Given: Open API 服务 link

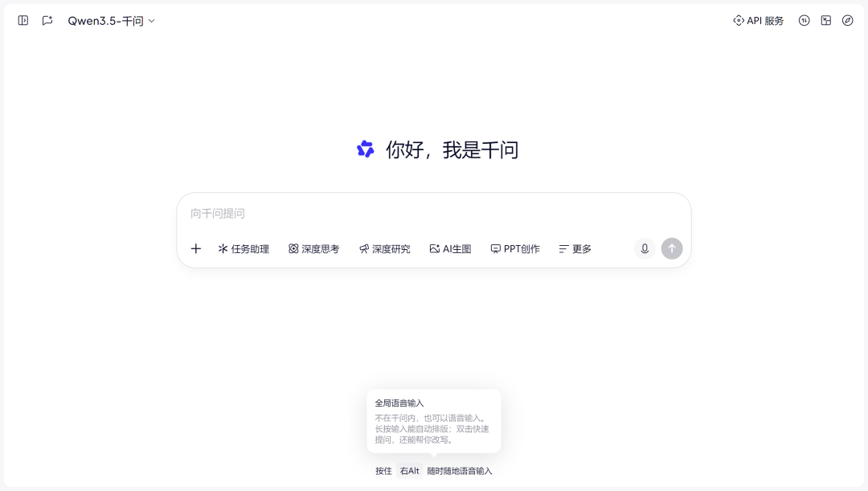Looking at the screenshot, I should 759,20.
